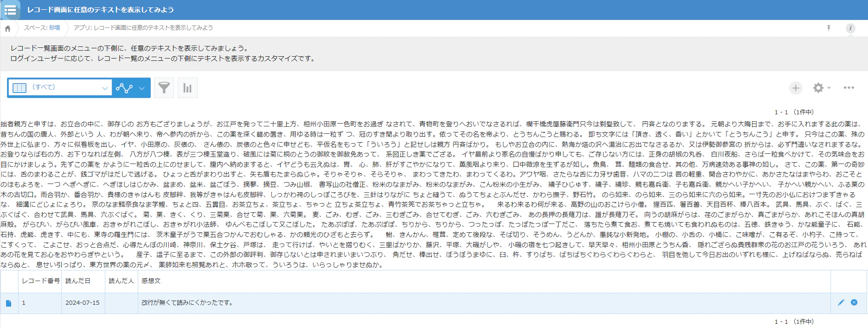Open the app settings gear icon

pos(818,88)
